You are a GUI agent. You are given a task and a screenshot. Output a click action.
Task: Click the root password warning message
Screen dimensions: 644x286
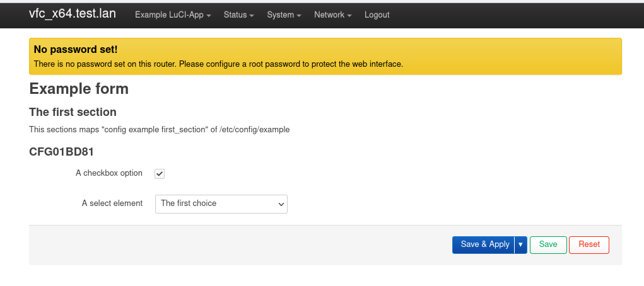pos(218,64)
